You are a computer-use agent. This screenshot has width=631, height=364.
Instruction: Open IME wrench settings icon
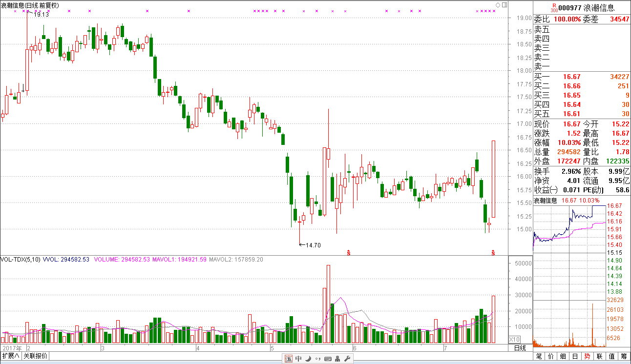347,359
